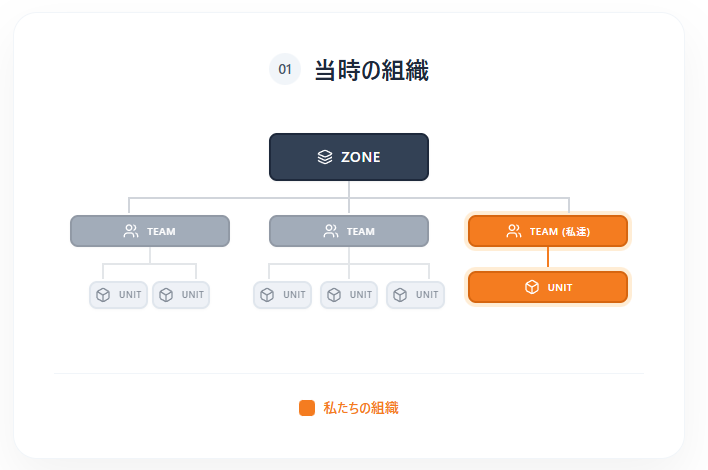Click the orange connector line between TEAM and UNIT

(547, 258)
